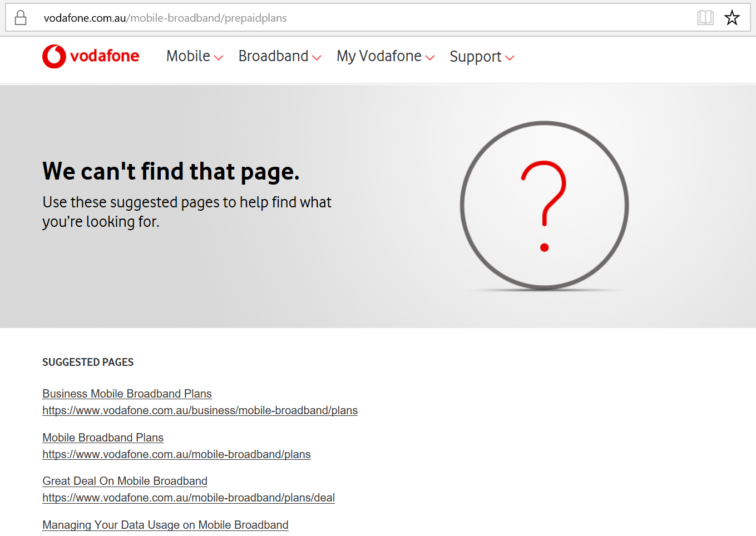Open Managing Your Data Usage on Mobile Broadband

pos(165,524)
